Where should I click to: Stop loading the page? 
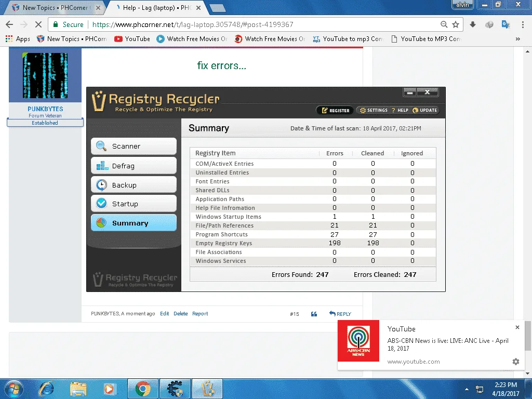coord(38,24)
